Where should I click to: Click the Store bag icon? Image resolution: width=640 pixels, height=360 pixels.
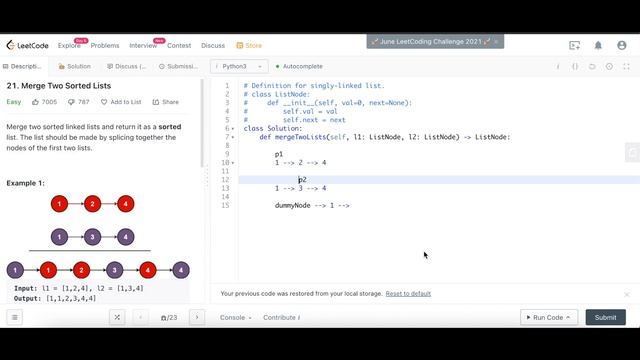(x=240, y=45)
